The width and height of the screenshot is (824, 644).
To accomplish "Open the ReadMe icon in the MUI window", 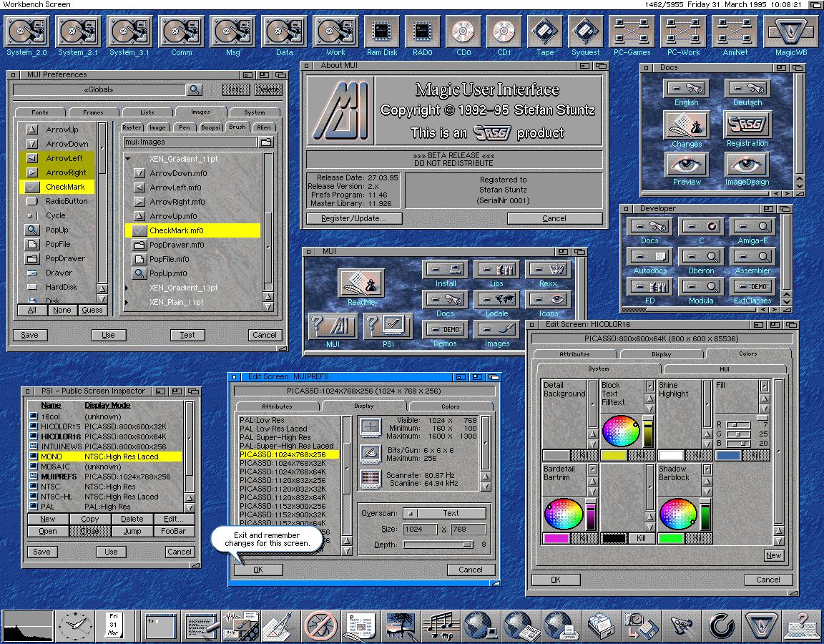I will click(x=360, y=283).
